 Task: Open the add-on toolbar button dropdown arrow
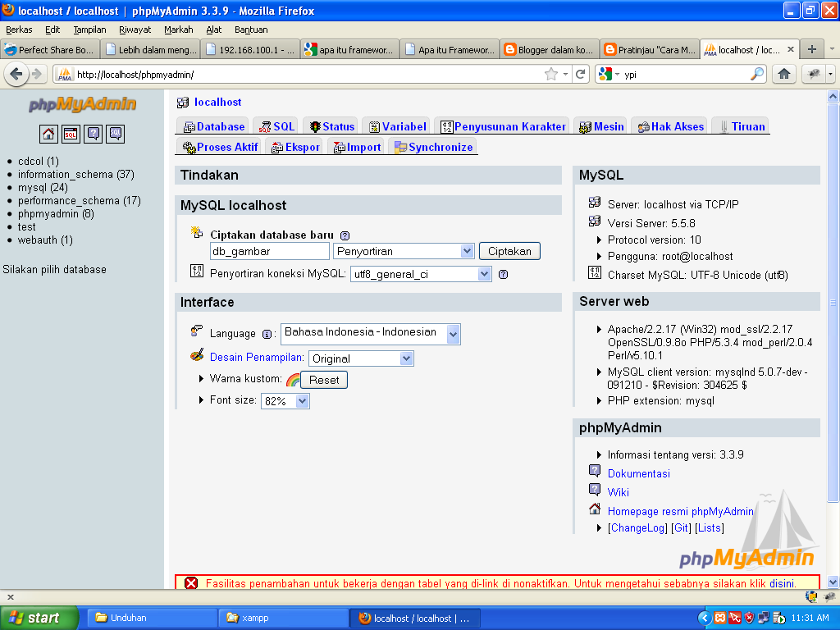click(x=830, y=74)
